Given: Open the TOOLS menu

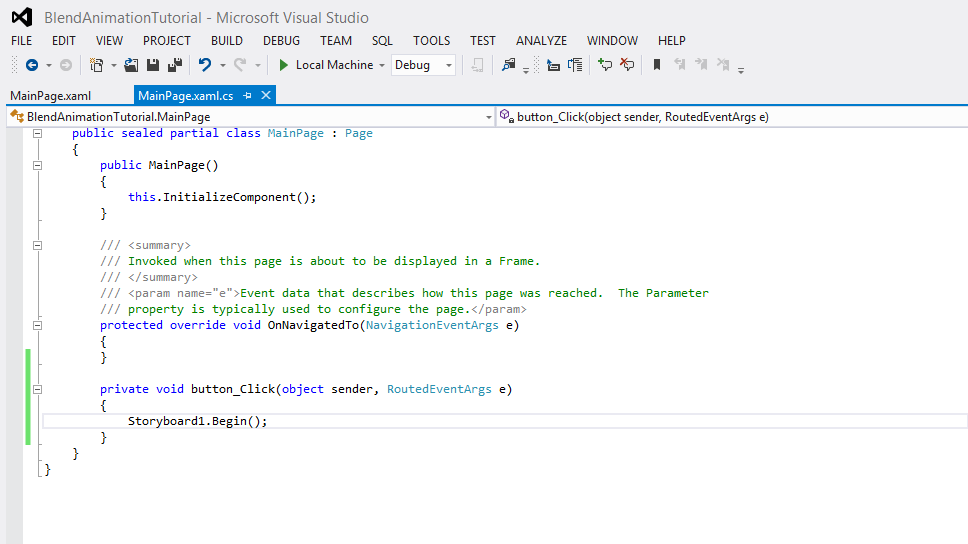Looking at the screenshot, I should (432, 41).
